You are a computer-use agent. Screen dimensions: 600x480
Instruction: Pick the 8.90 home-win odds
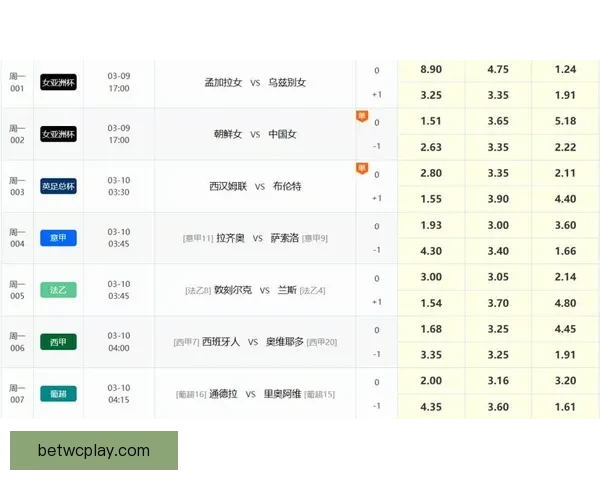pyautogui.click(x=431, y=70)
